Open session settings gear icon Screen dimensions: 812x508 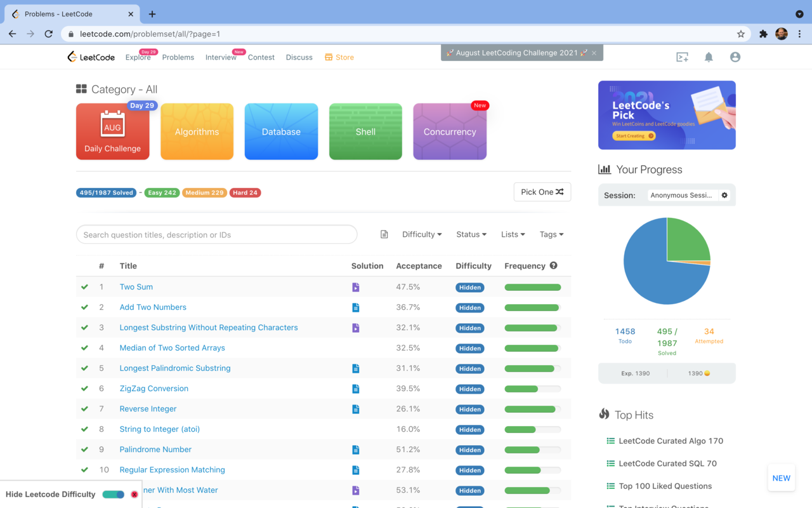pos(724,195)
